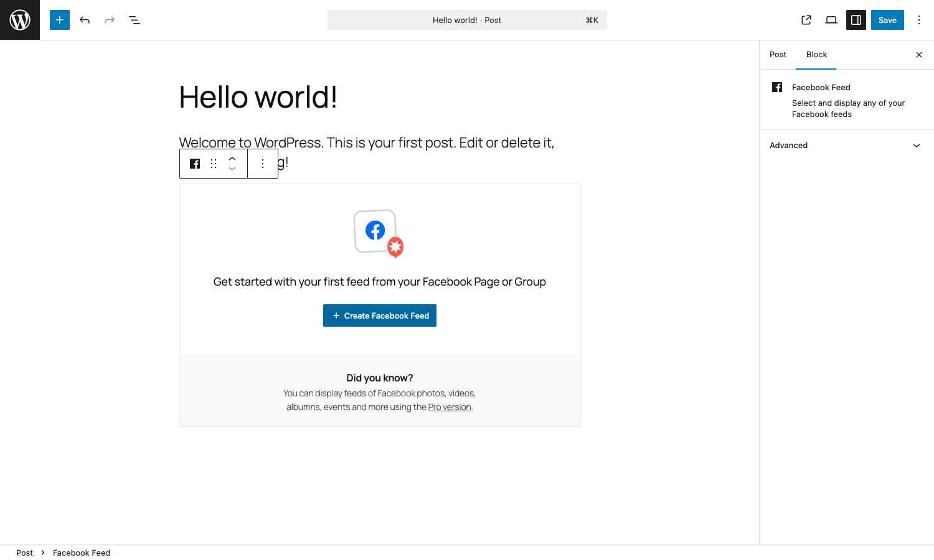Click the Hello world! post title

tap(258, 97)
